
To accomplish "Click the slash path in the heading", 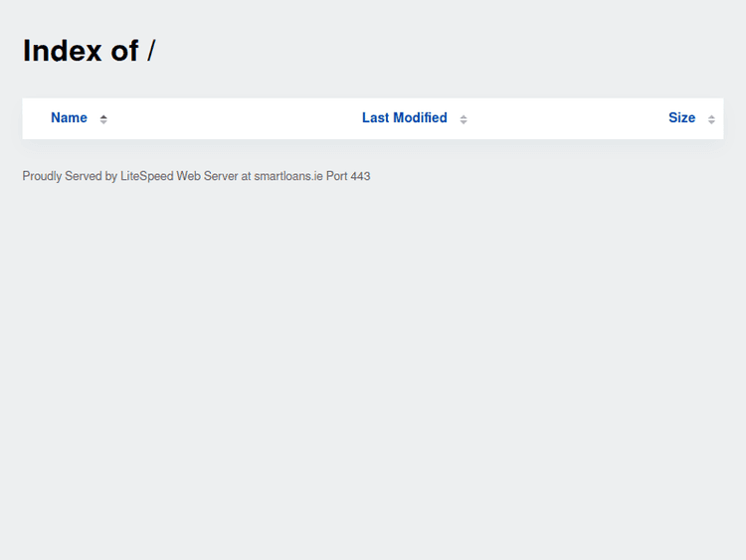I will pyautogui.click(x=151, y=51).
